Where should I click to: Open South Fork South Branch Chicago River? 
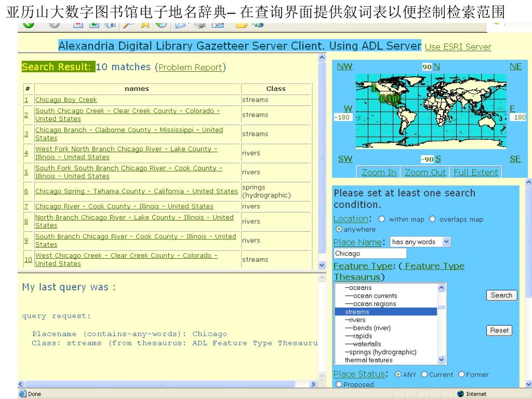tap(129, 172)
